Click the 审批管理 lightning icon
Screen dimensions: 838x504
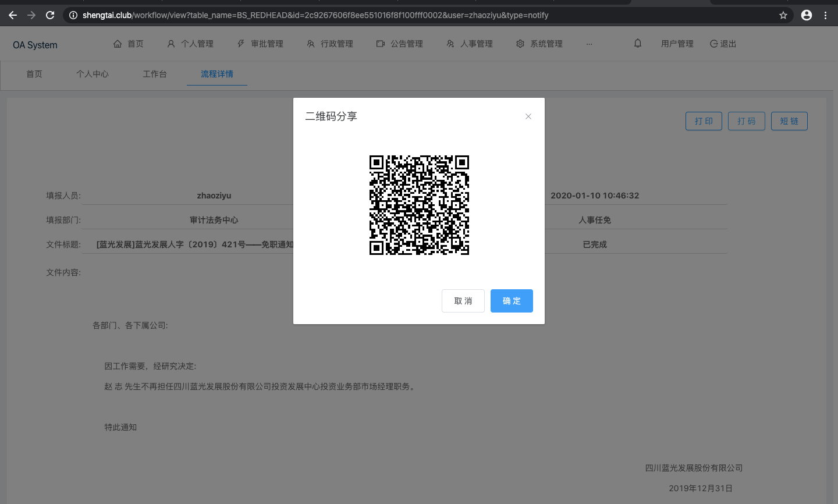[240, 43]
